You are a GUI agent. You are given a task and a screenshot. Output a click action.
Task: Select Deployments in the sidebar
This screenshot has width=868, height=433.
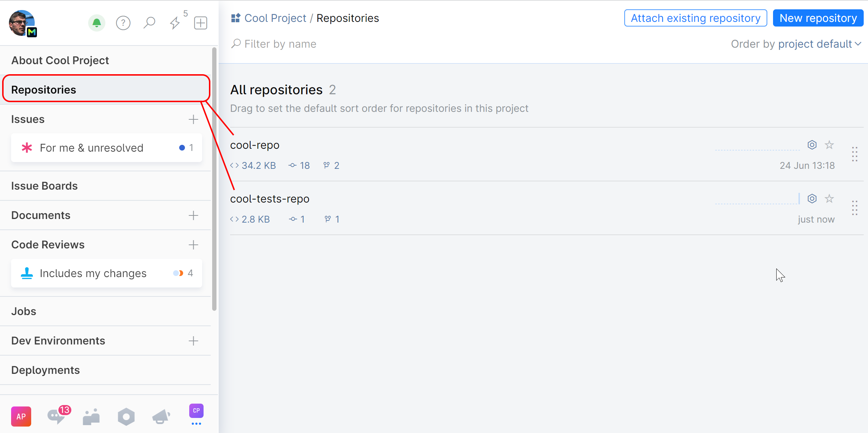[x=46, y=370]
